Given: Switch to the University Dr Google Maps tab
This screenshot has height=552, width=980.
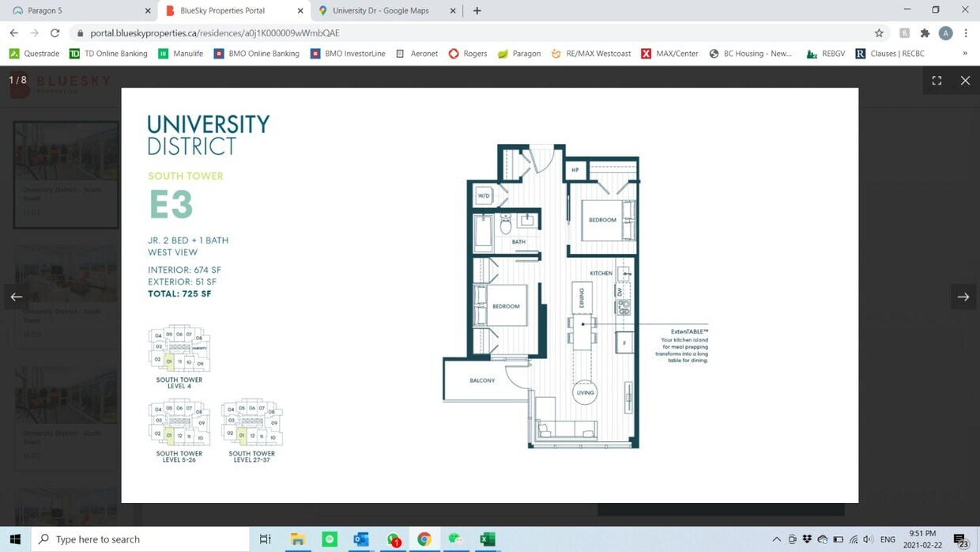Looking at the screenshot, I should pos(381,11).
